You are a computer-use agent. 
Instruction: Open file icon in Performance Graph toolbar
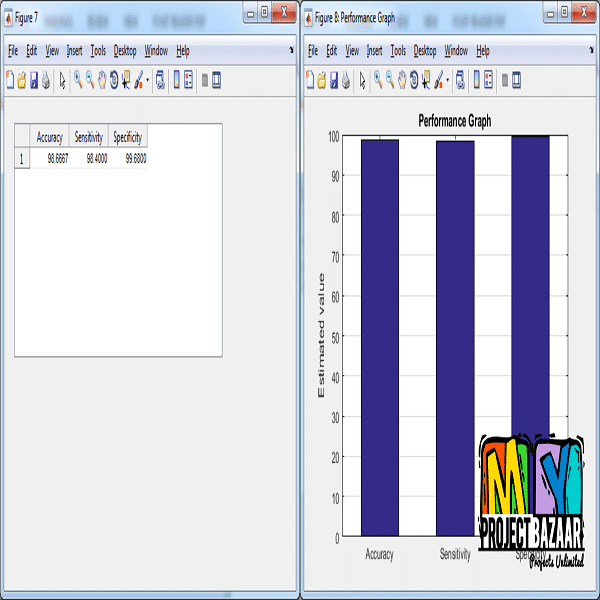[x=322, y=81]
